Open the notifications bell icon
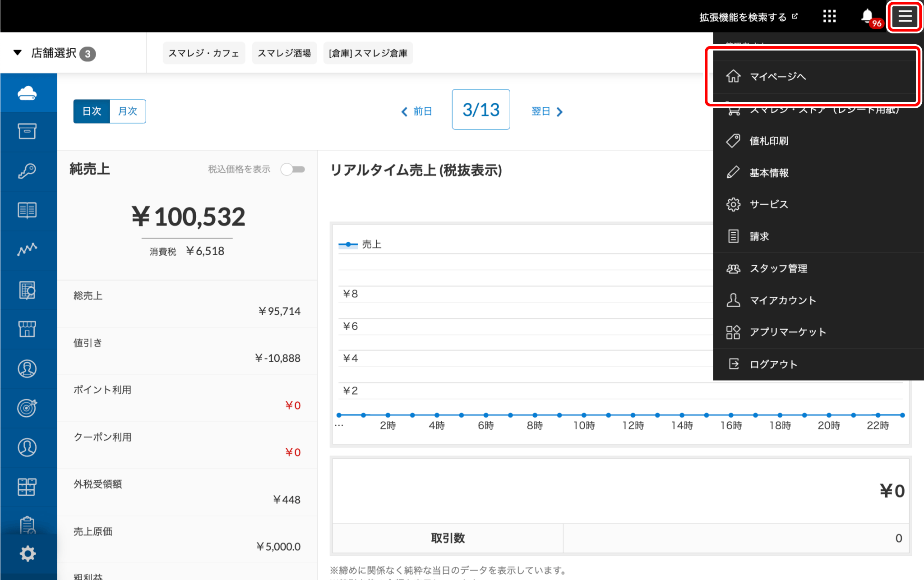 click(867, 17)
